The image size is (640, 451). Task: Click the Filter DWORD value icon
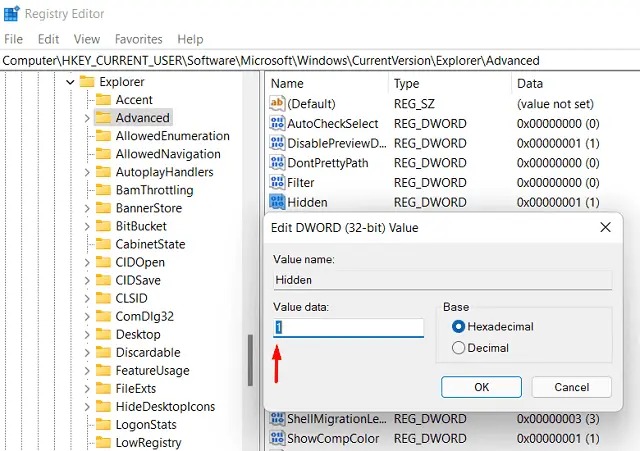(277, 183)
